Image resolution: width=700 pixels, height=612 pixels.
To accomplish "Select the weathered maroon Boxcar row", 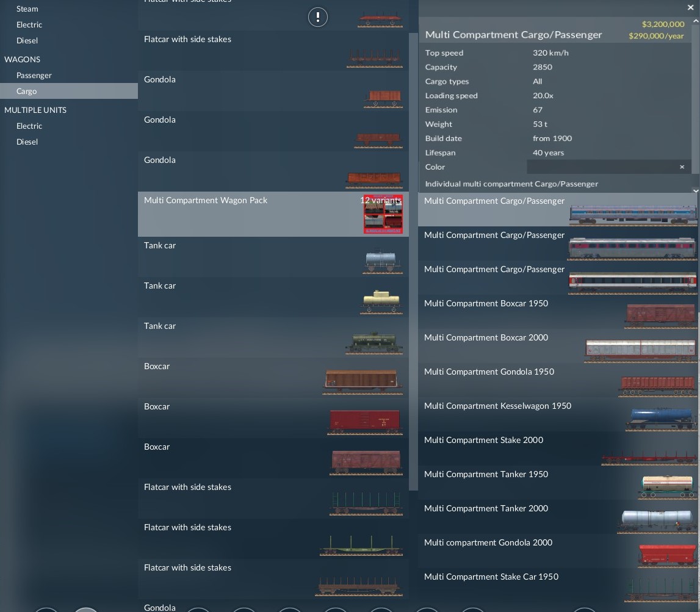I will click(273, 458).
